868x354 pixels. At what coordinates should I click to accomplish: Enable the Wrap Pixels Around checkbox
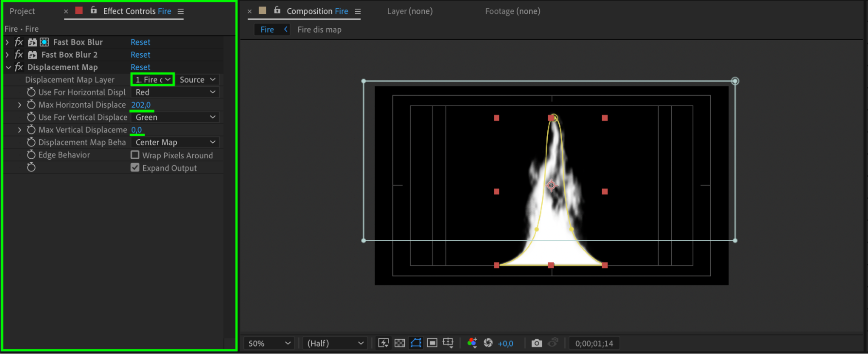pos(135,155)
